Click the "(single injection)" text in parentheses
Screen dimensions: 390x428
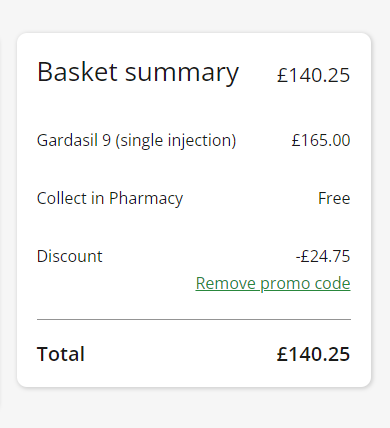click(176, 140)
